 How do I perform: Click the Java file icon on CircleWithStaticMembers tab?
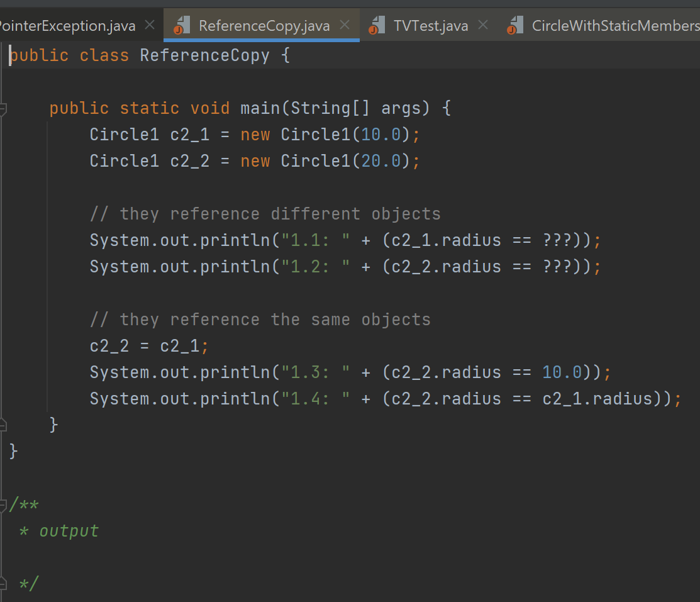click(x=517, y=25)
